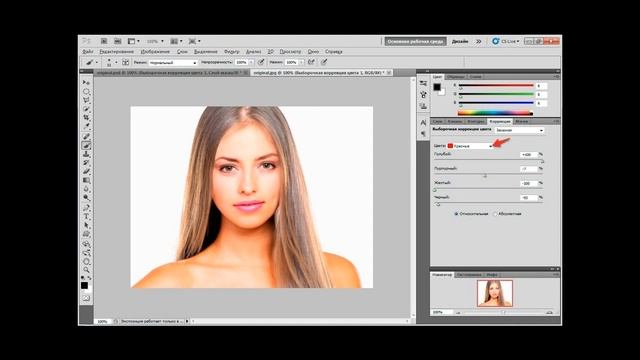Open the brush Режим Нормальный dropdown

click(173, 62)
